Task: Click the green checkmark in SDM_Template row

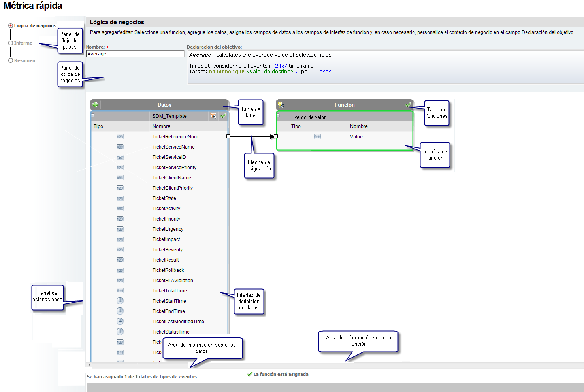Action: point(223,116)
